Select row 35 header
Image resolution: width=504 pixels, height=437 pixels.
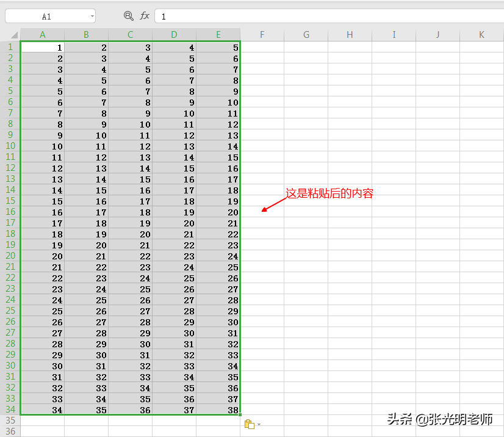pos(10,421)
